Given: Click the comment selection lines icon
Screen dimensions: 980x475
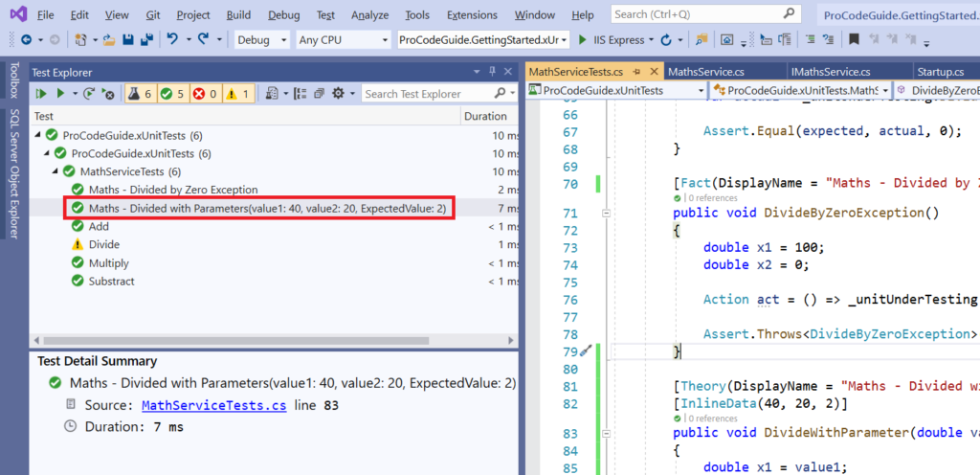Looking at the screenshot, I should (810, 40).
